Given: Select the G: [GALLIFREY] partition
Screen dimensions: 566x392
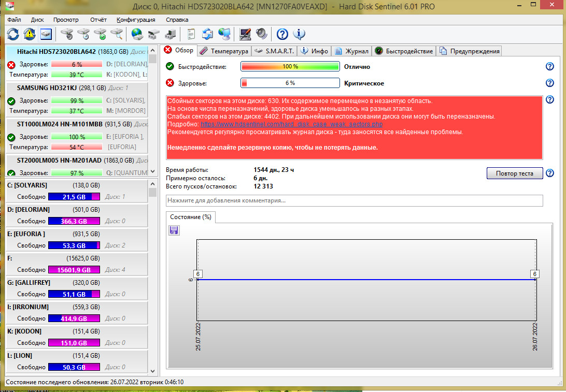Looking at the screenshot, I should click(77, 288).
